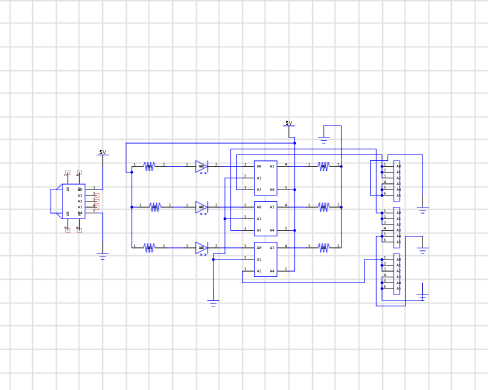Click the ground symbol at the bottom center
Screen dimensions: 488x390
(x=213, y=303)
